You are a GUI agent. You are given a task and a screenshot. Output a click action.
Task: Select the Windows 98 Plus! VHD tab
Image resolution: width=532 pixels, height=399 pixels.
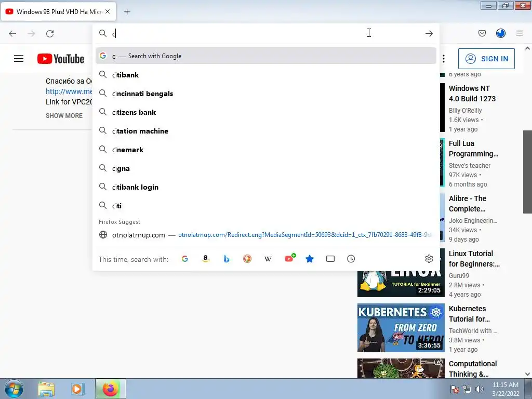58,11
